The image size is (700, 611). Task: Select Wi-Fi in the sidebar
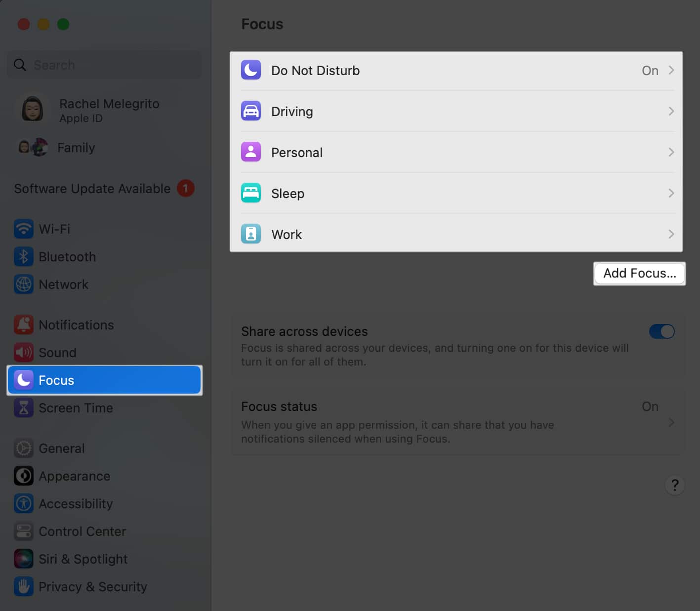tap(104, 229)
